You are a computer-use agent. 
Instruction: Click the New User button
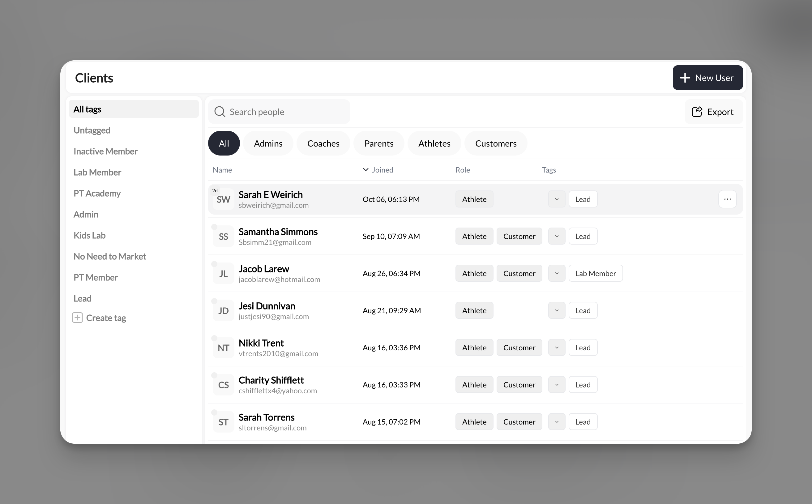(708, 78)
